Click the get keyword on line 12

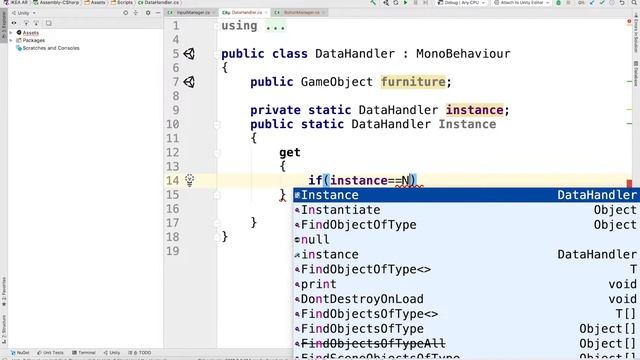click(290, 153)
